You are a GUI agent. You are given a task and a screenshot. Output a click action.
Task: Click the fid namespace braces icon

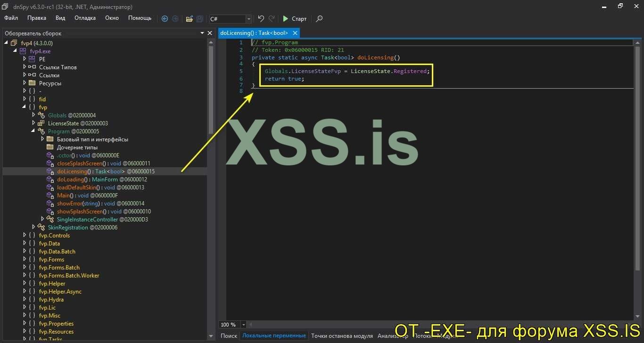pyautogui.click(x=32, y=99)
